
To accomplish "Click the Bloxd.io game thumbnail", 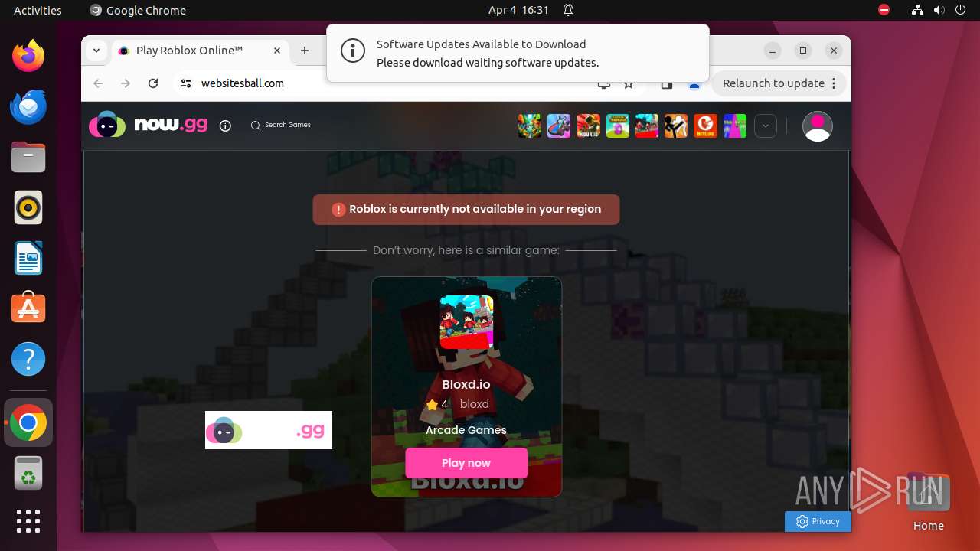I will pyautogui.click(x=466, y=322).
